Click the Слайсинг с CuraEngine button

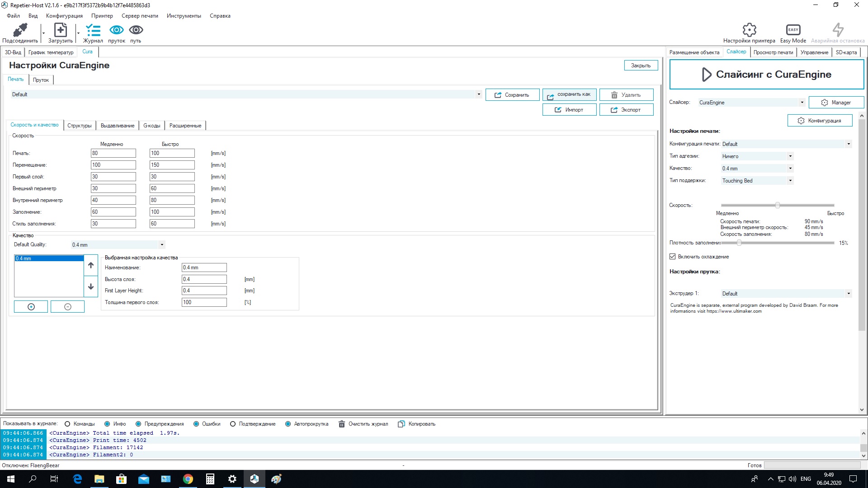click(x=767, y=75)
